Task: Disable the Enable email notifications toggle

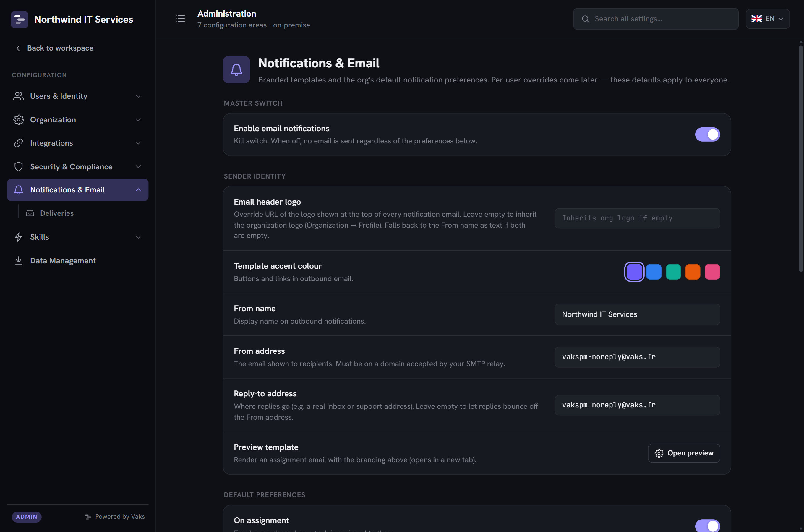Action: coord(707,134)
